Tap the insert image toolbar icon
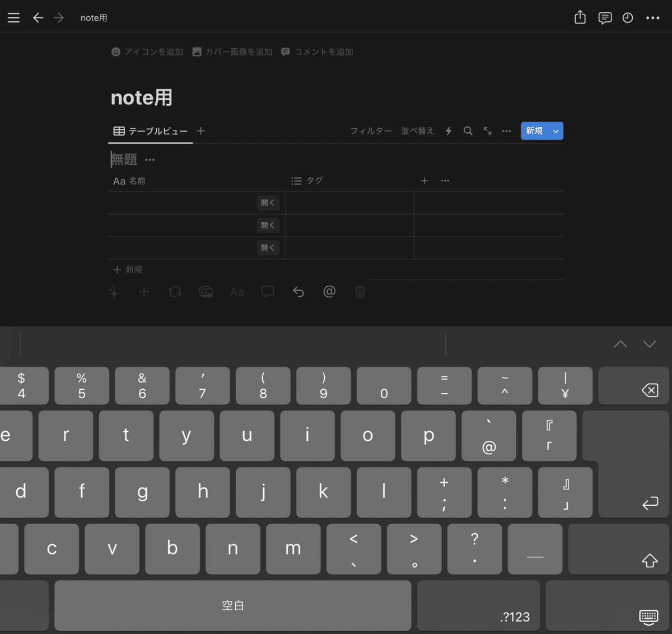This screenshot has width=672, height=634. 206,292
